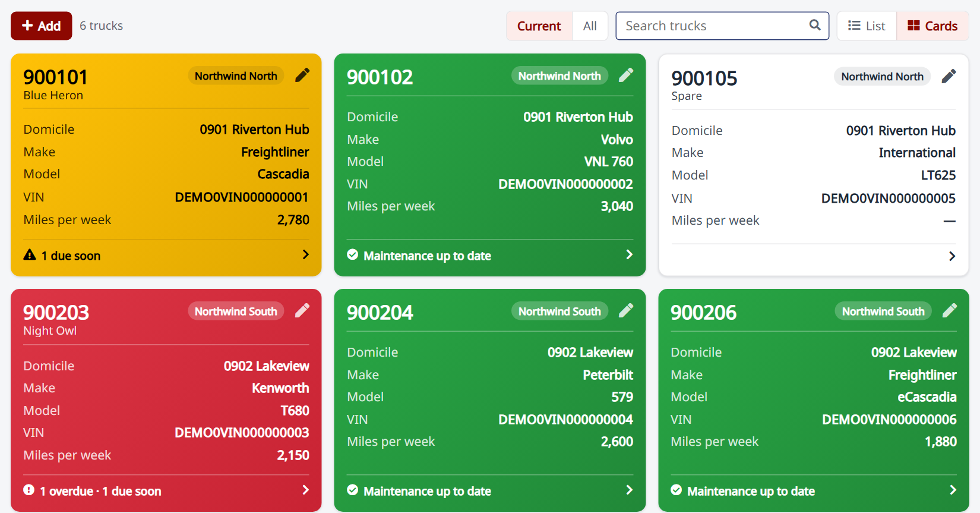Viewport: 980px width, 513px height.
Task: Select 'Blue Heron' truck nickname
Action: pos(53,95)
